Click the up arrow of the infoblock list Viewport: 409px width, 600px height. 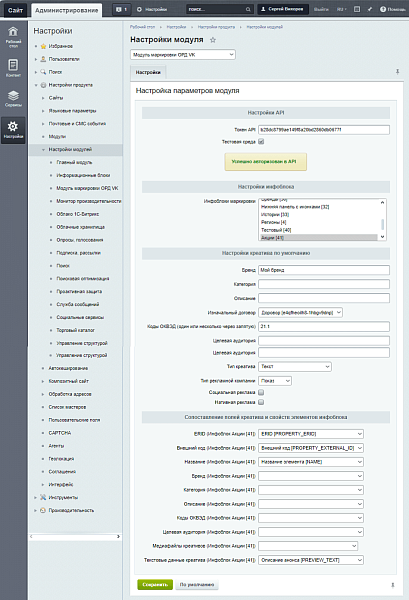[382, 202]
